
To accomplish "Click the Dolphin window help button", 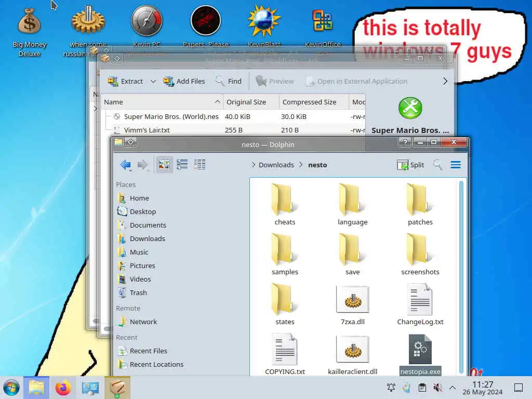I will [x=405, y=142].
